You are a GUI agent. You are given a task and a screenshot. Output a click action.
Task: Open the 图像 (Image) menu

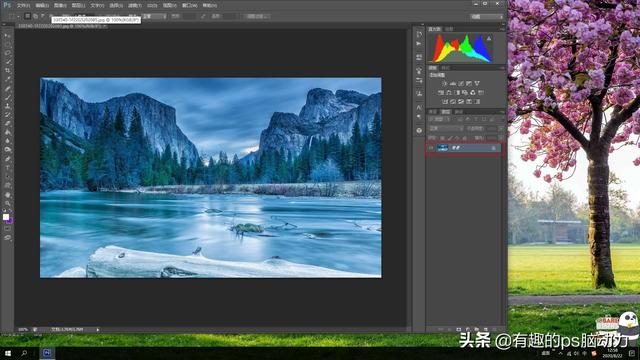coord(60,5)
